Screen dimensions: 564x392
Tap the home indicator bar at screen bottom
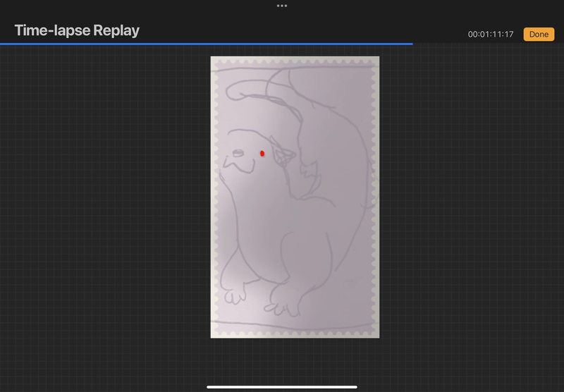click(x=282, y=386)
